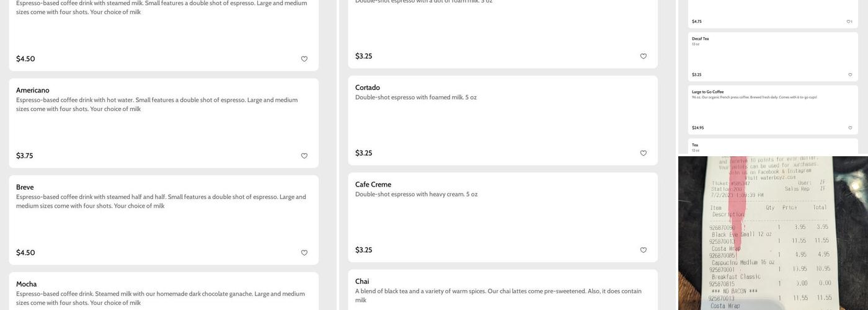Open the Mocha menu item
Image resolution: width=868 pixels, height=310 pixels.
click(26, 284)
